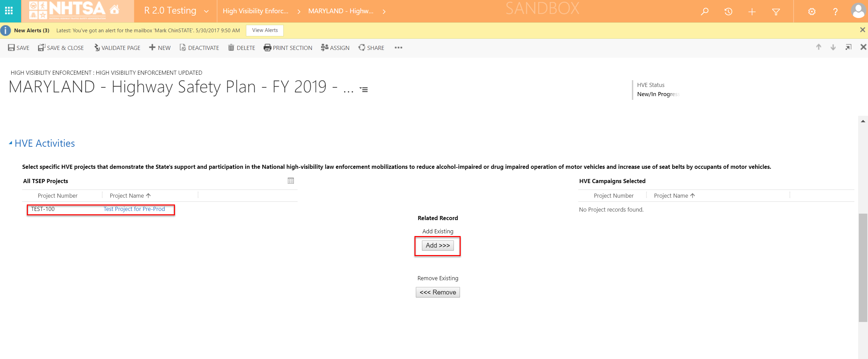The image size is (868, 359).
Task: Open the app launcher waffle icon
Action: [9, 11]
